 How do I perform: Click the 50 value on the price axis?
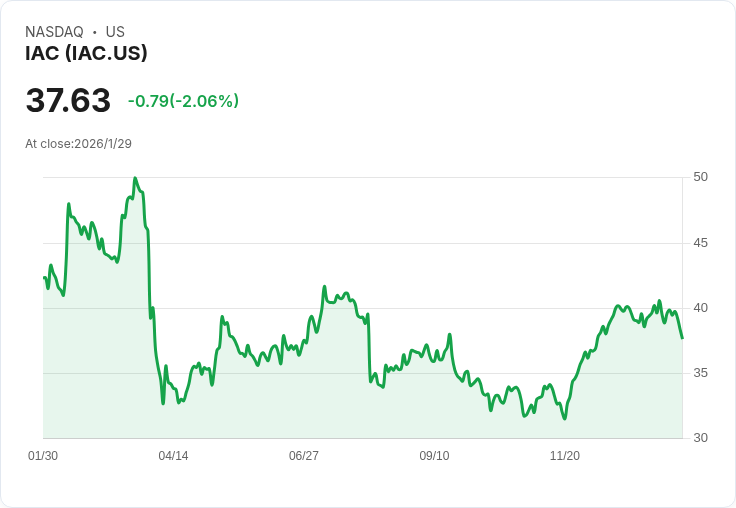pyautogui.click(x=700, y=177)
